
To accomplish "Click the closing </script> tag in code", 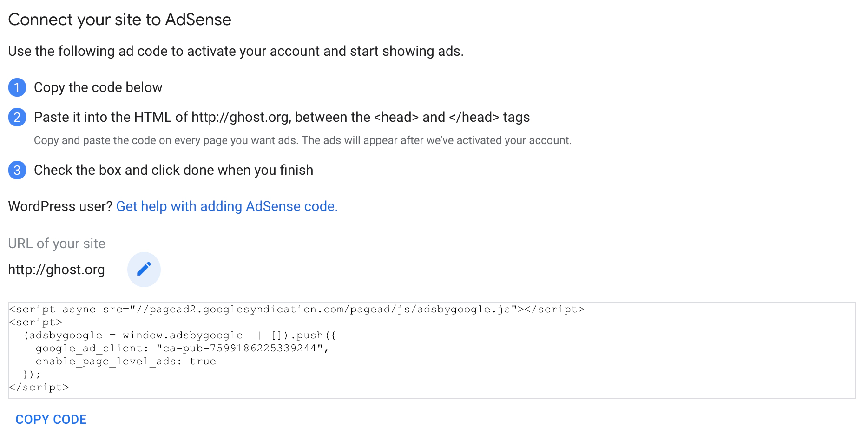I will pos(39,387).
